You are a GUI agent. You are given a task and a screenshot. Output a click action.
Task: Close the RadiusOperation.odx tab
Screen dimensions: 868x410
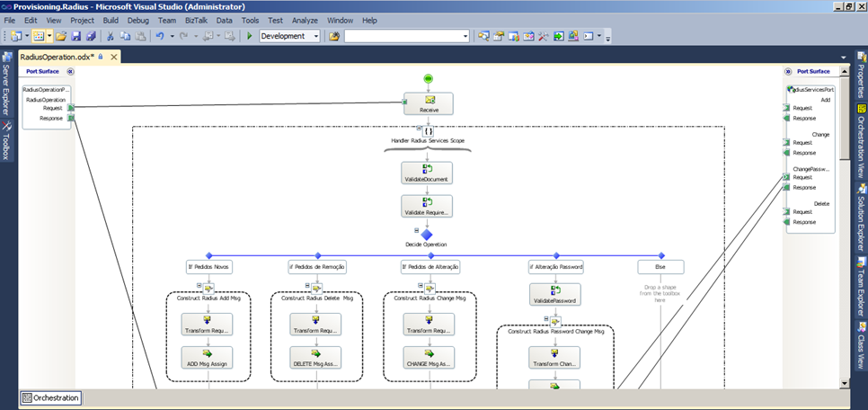(x=113, y=57)
